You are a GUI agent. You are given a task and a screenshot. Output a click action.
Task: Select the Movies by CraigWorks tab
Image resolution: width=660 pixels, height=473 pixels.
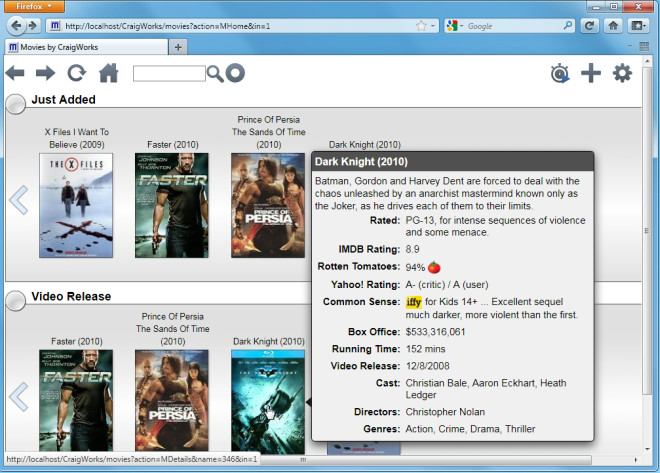(x=86, y=47)
